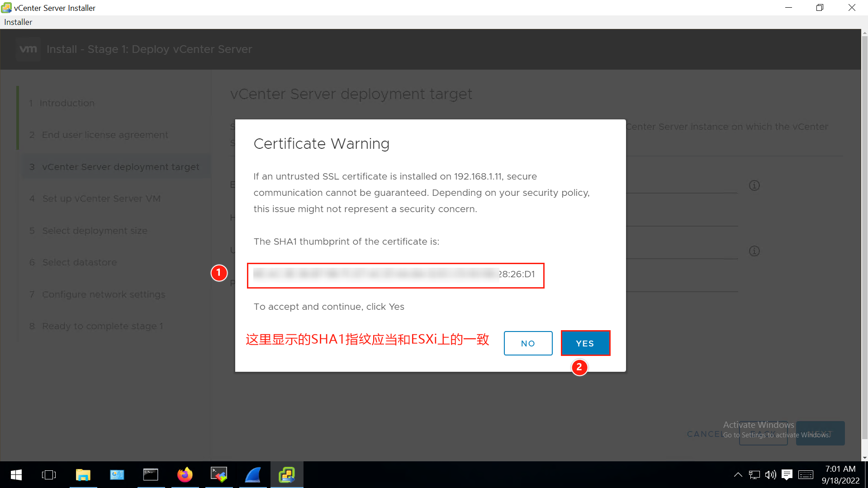
Task: Click the vertical scrollbar on right edge
Action: tap(864, 237)
